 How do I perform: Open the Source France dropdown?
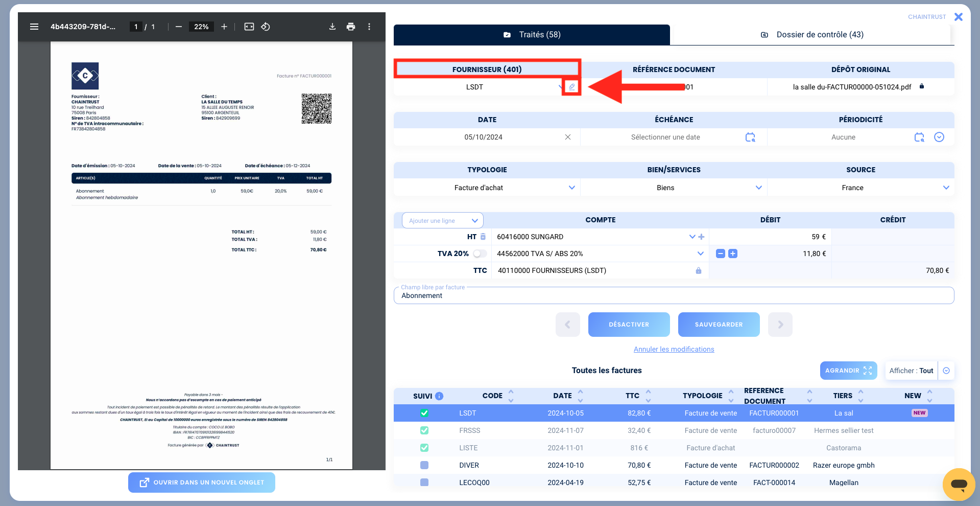pos(946,188)
